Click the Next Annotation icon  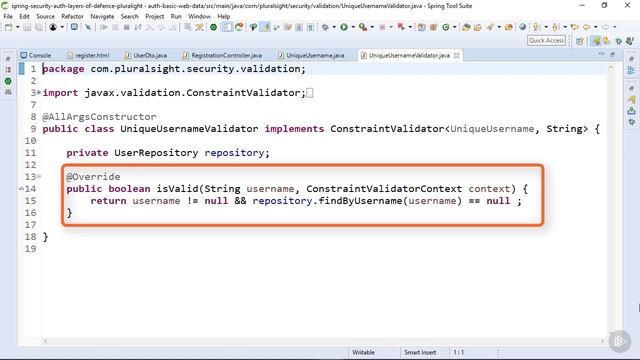(537, 27)
